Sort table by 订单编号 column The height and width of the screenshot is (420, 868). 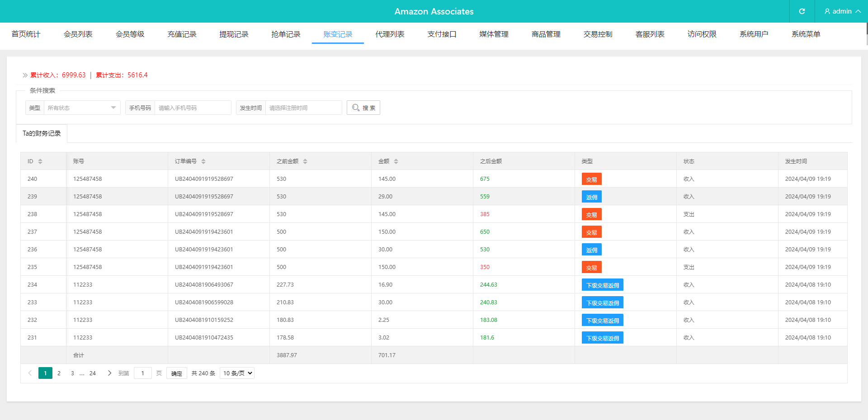[x=203, y=161]
